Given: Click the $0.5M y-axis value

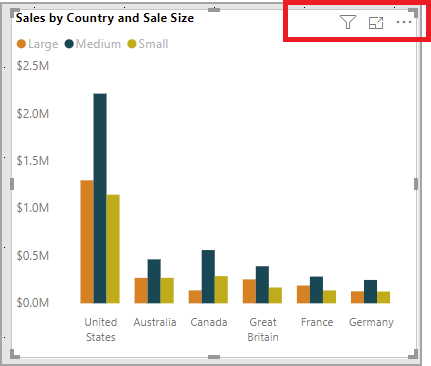Looking at the screenshot, I should 33,256.
